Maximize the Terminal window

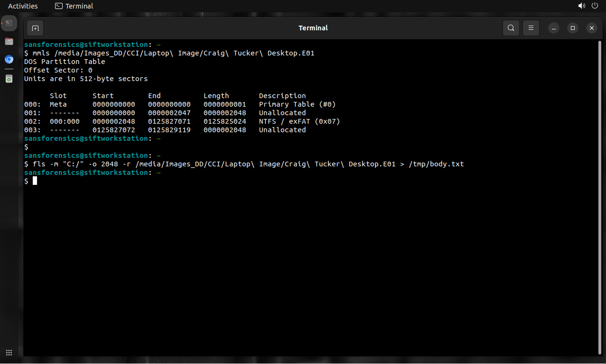(573, 28)
